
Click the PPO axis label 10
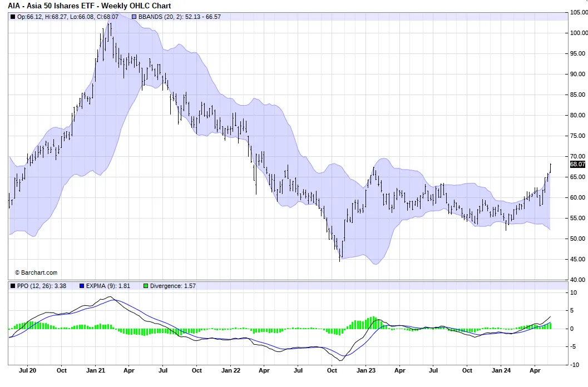pos(574,293)
